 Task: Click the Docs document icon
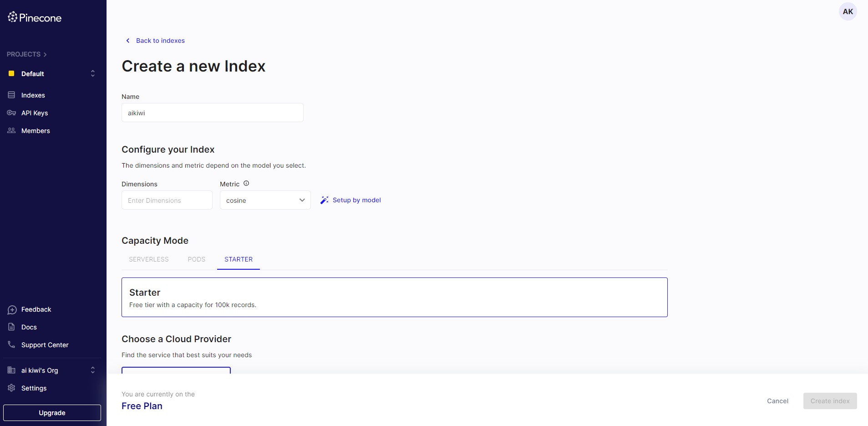(x=11, y=327)
